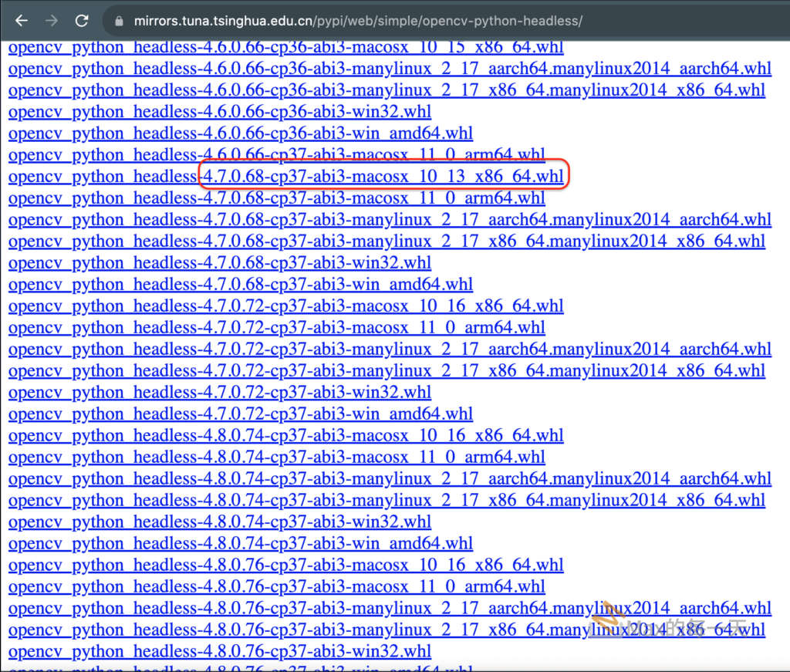Click the browser forward arrow
Screen dimensions: 790x672
click(x=52, y=21)
